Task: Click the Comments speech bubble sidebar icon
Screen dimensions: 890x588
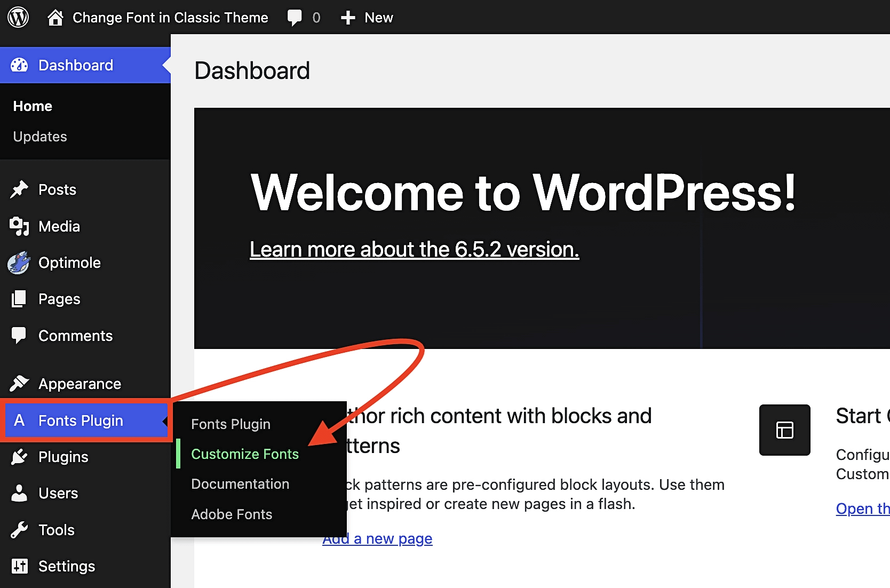Action: tap(19, 336)
